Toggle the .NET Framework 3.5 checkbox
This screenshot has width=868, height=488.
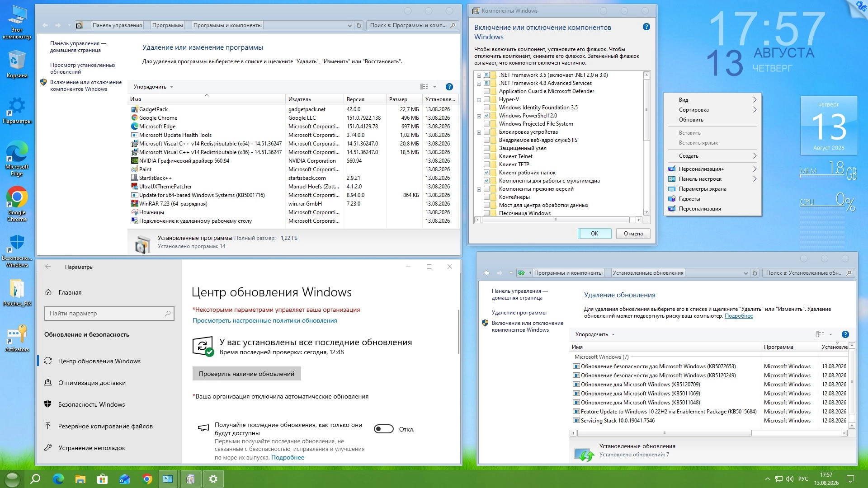click(x=487, y=75)
